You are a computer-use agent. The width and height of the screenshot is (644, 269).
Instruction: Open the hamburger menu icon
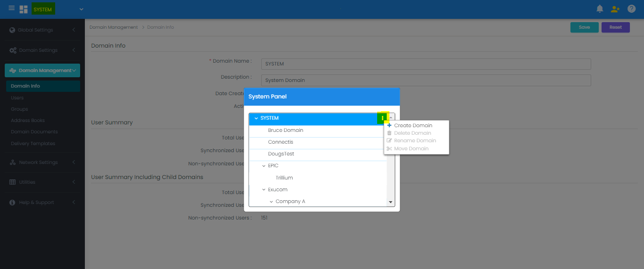pyautogui.click(x=12, y=8)
